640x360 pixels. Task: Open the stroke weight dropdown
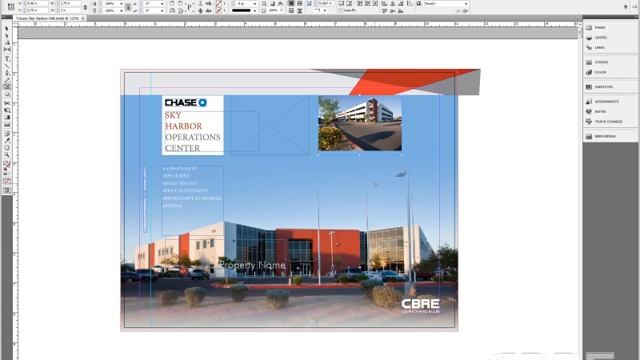[255, 4]
